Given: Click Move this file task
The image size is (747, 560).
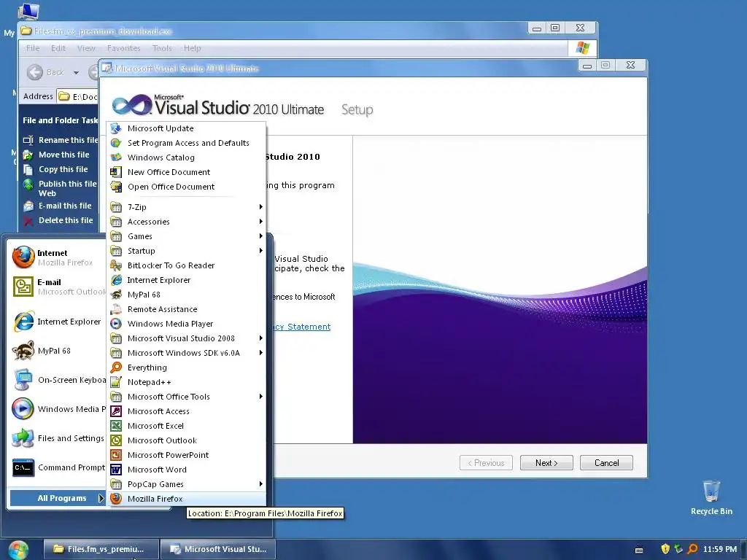Looking at the screenshot, I should pyautogui.click(x=56, y=155).
